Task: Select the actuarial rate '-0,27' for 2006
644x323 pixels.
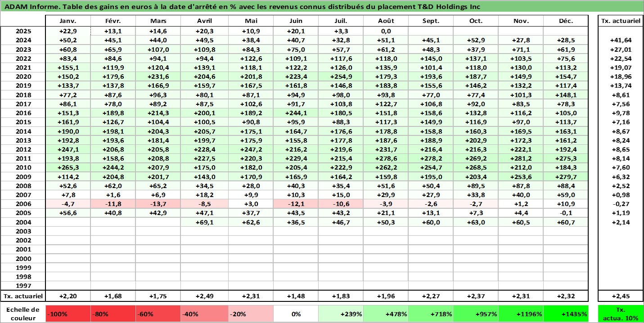Action: 620,204
